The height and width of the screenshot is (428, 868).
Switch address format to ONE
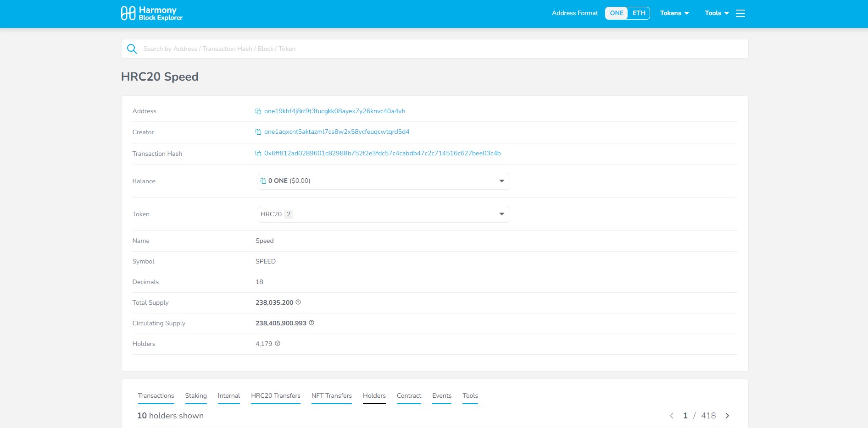coord(617,13)
